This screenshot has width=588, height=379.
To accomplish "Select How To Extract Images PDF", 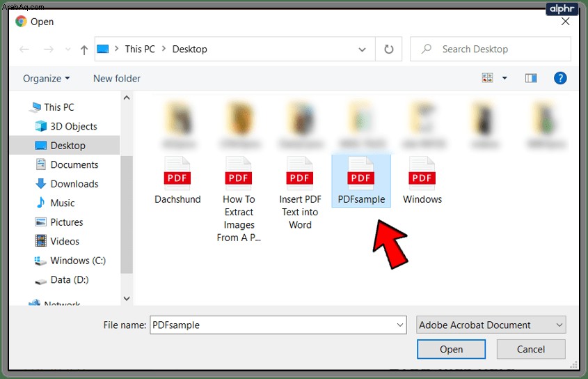I will point(239,200).
